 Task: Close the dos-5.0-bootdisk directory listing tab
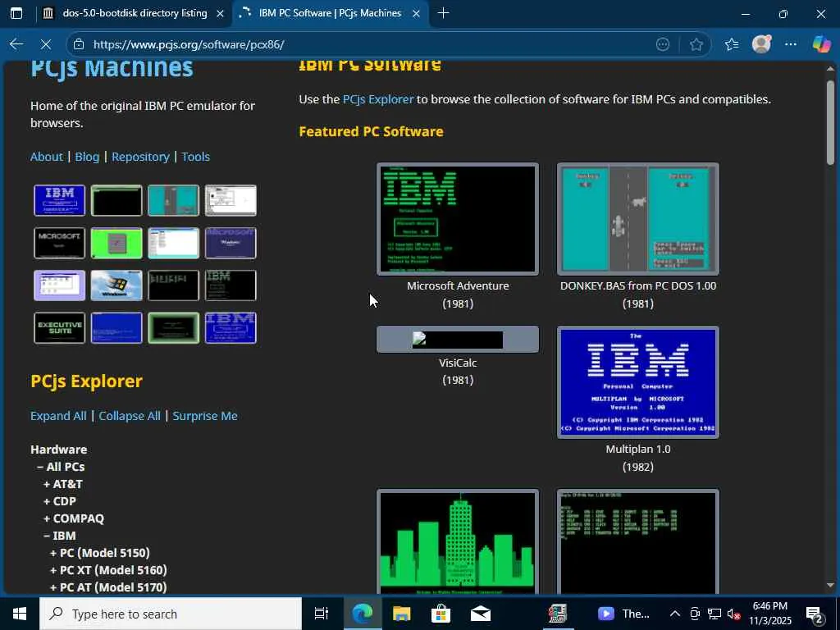click(x=220, y=13)
